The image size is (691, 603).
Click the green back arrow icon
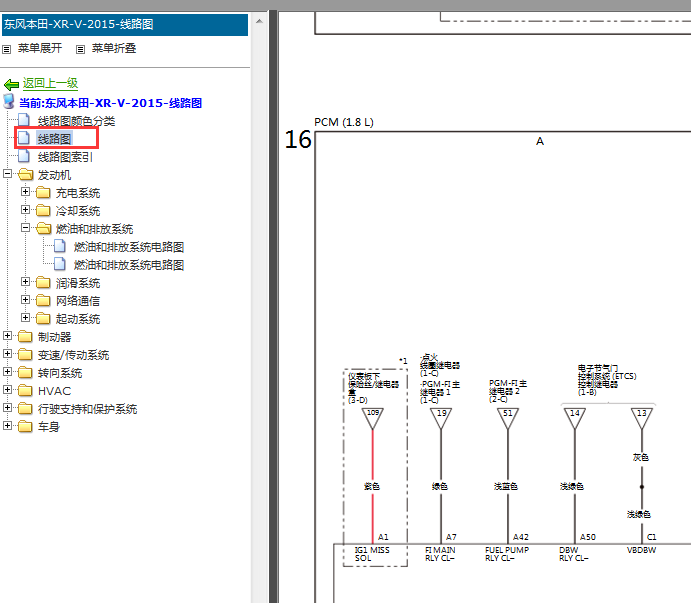click(x=11, y=84)
